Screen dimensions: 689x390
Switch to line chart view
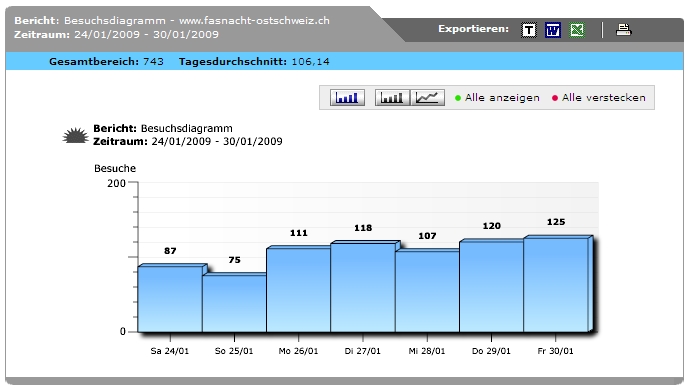[428, 98]
